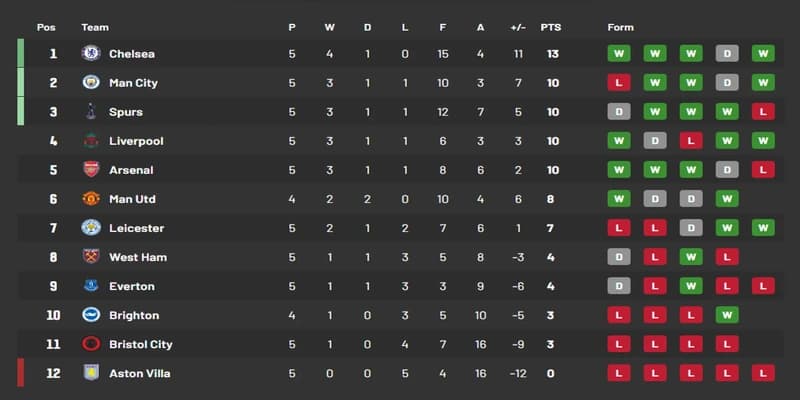This screenshot has height=400, width=800.
Task: Click the Man City club crest
Action: (x=91, y=82)
